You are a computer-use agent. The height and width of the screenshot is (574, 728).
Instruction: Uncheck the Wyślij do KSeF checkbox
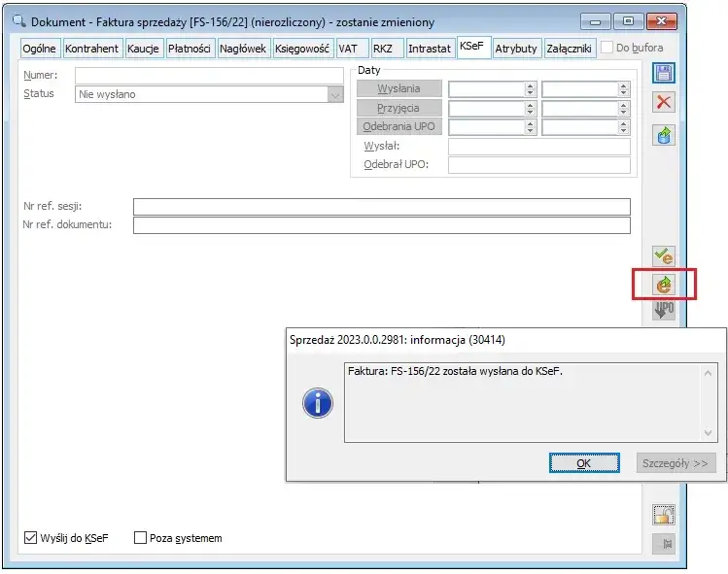(x=30, y=538)
